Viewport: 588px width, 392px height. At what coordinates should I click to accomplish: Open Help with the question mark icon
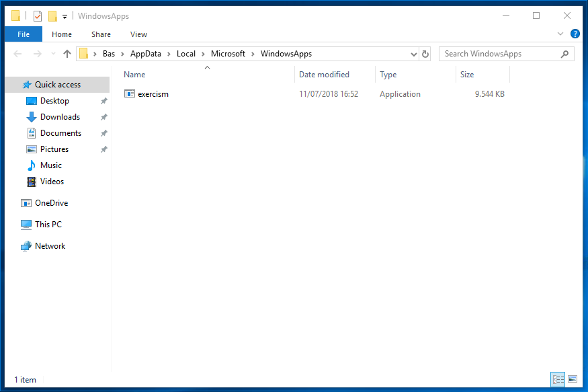pyautogui.click(x=575, y=34)
